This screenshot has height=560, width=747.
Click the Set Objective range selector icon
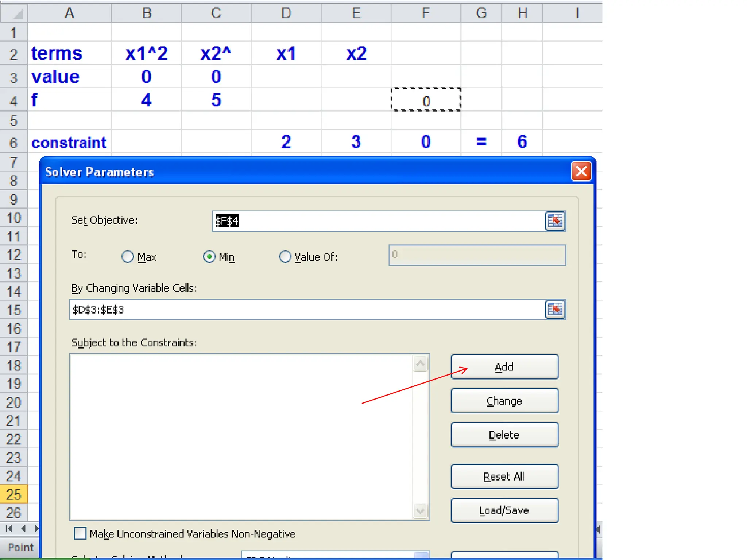click(x=555, y=221)
